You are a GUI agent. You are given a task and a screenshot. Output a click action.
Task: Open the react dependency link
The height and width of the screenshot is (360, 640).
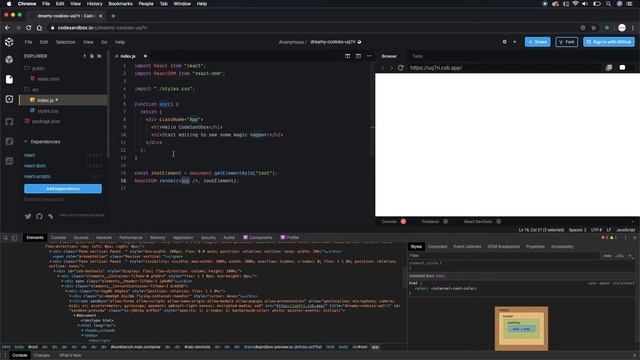29,155
